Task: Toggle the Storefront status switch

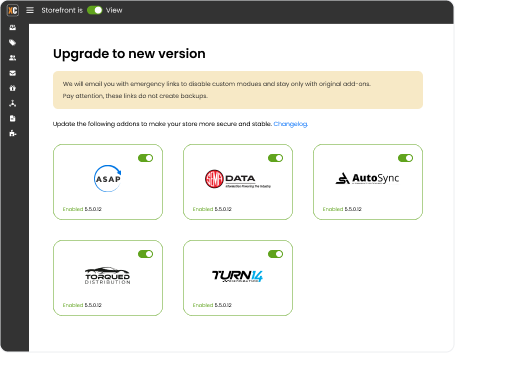Action: click(x=95, y=10)
